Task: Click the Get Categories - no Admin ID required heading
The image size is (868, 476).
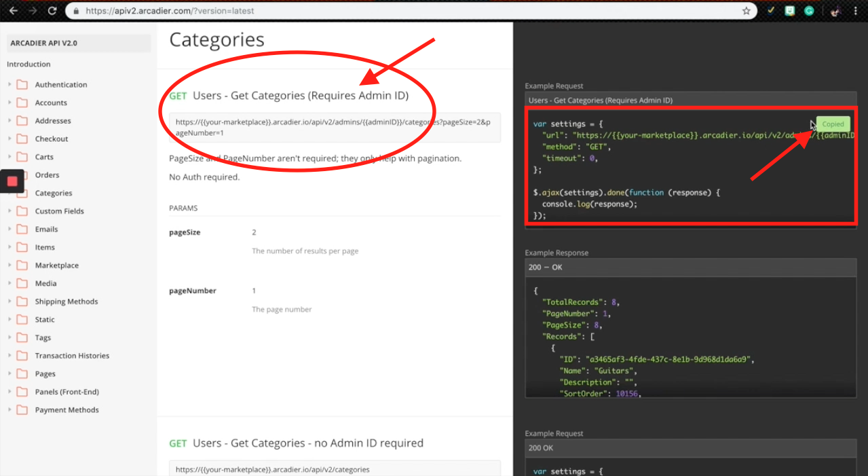Action: pyautogui.click(x=308, y=443)
